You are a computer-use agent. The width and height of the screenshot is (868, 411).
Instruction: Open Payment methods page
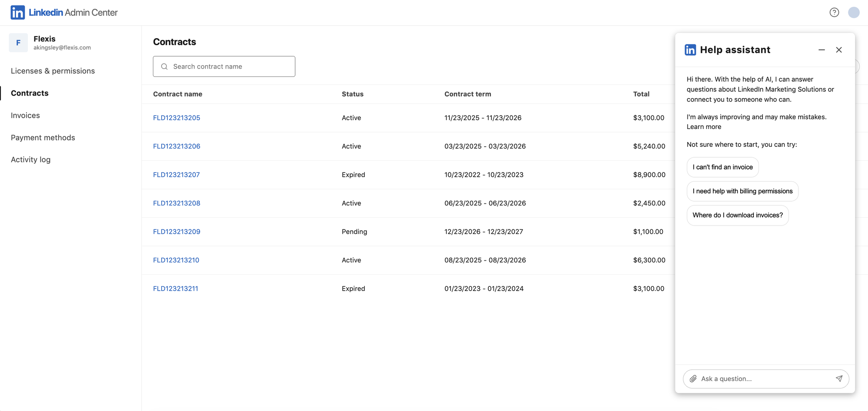pos(43,137)
